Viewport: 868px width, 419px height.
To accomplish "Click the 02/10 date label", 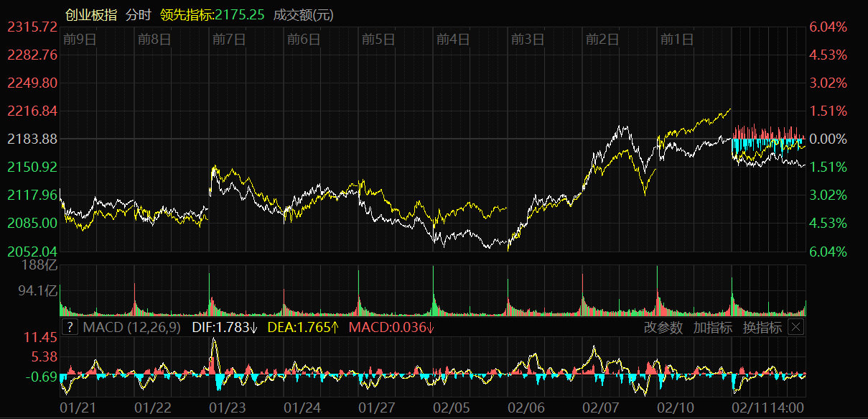I will [675, 408].
